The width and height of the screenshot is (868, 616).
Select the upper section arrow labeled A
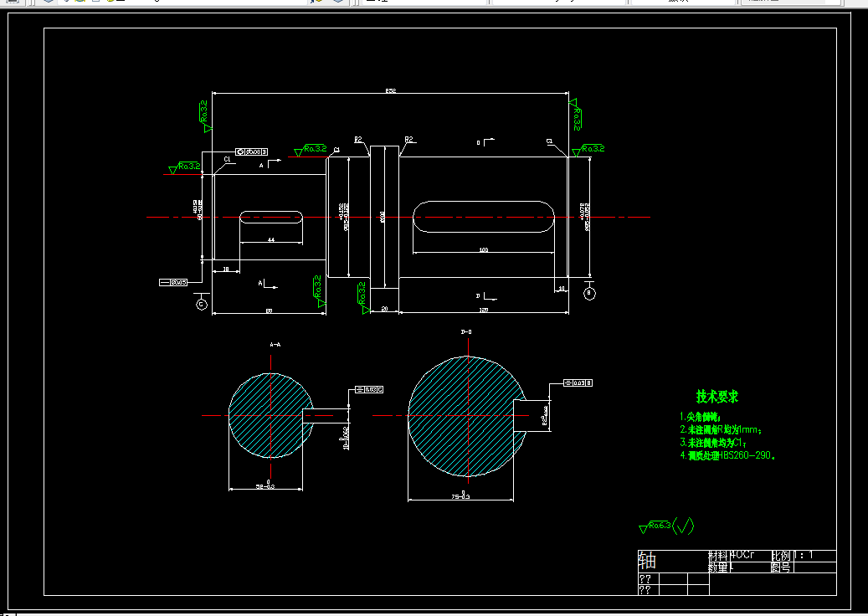270,163
